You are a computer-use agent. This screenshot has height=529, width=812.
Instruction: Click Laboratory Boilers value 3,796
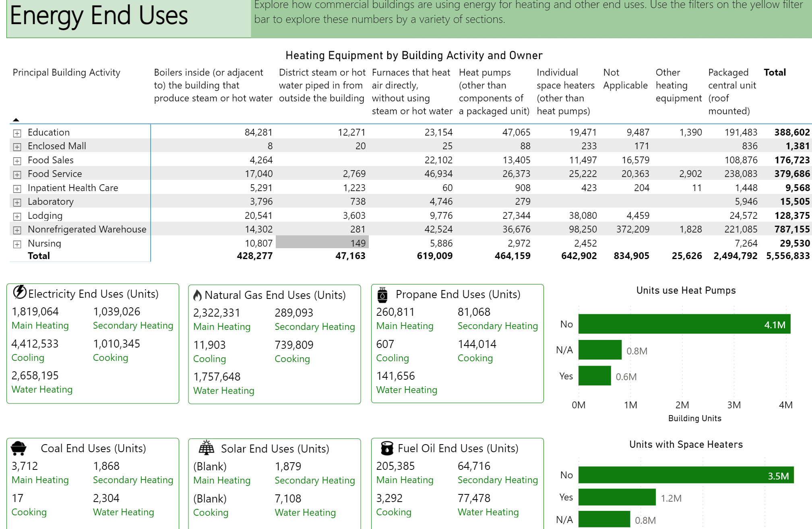point(261,202)
